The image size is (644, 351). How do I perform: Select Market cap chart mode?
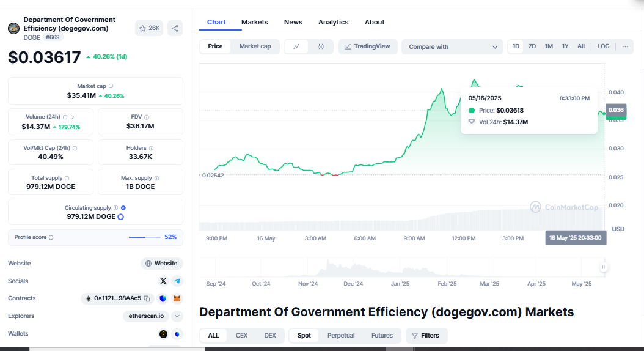(255, 46)
